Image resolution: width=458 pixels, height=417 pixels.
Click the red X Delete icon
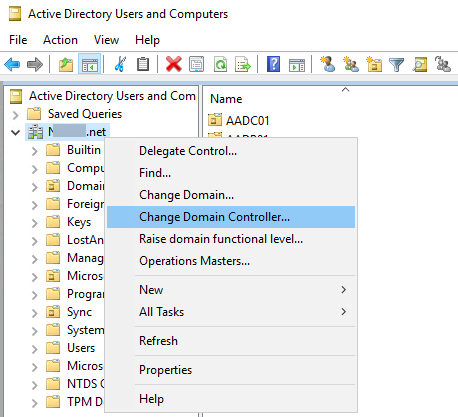[174, 64]
